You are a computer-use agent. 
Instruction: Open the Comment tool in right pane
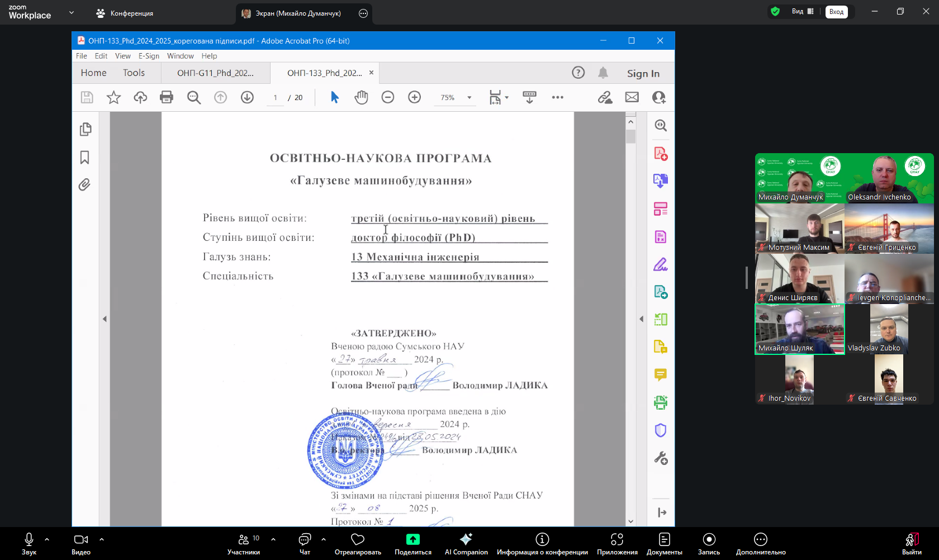pos(660,374)
